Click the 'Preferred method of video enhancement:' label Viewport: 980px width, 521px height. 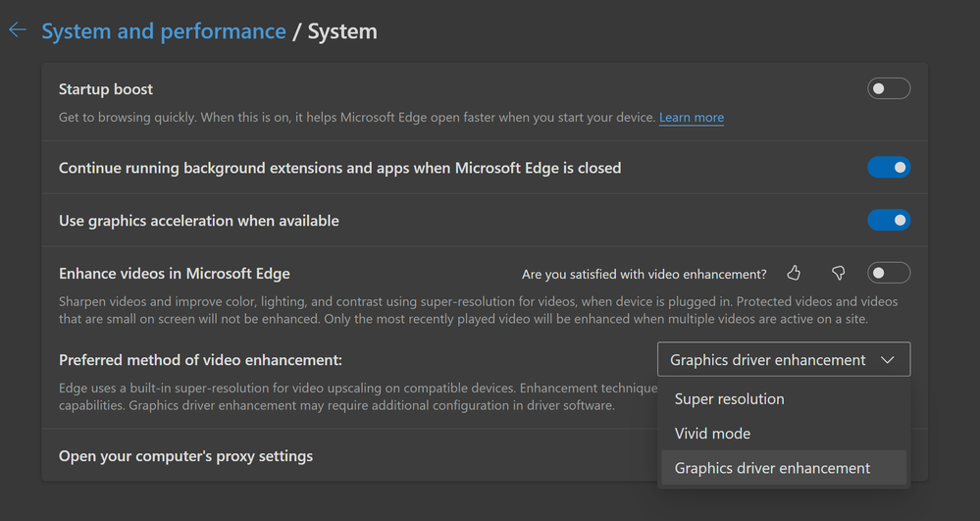point(201,360)
